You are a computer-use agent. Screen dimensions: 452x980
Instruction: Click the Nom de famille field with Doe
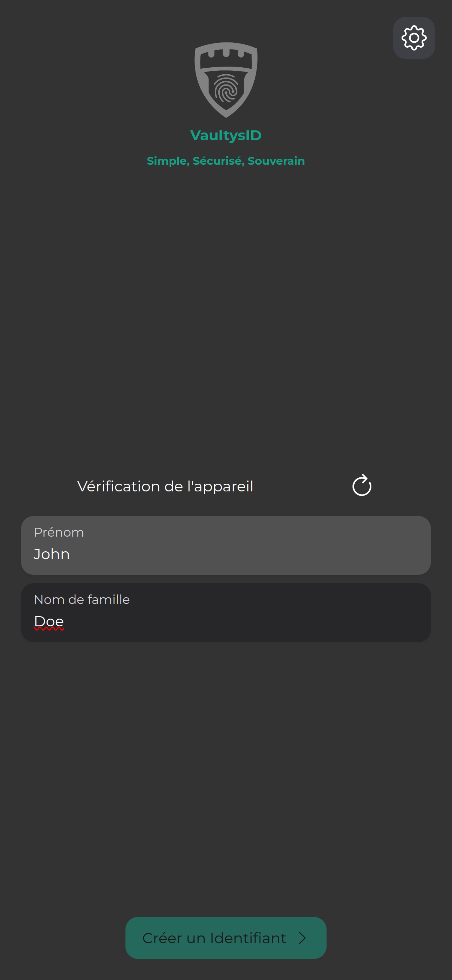pyautogui.click(x=226, y=613)
